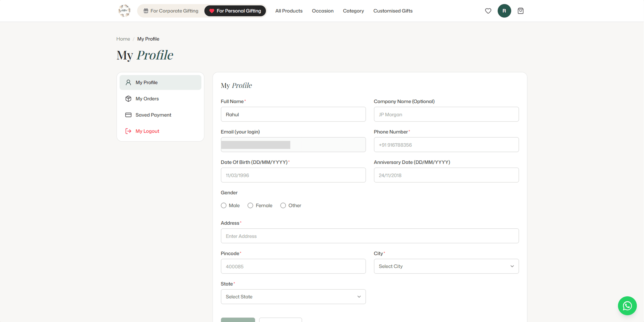The width and height of the screenshot is (644, 322).
Task: Click the site logo in header
Action: click(x=124, y=11)
